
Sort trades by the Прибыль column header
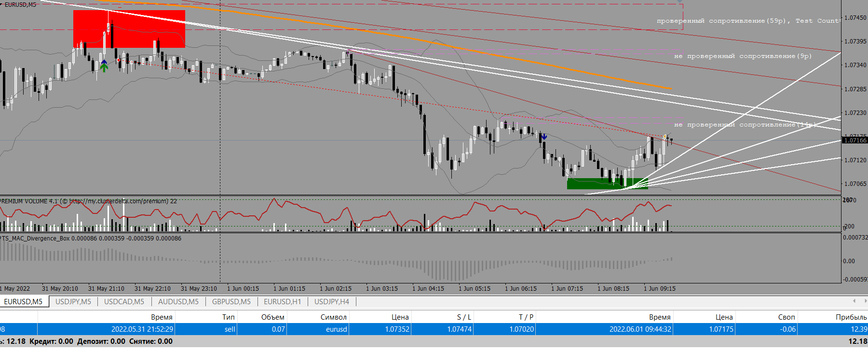(x=851, y=317)
